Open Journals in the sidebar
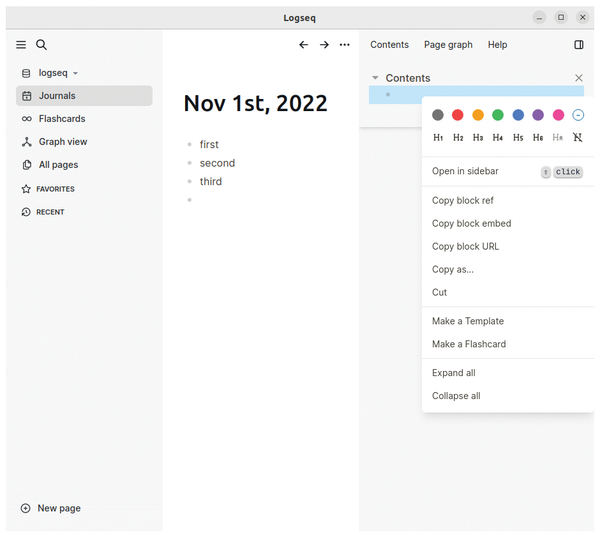Image resolution: width=600 pixels, height=537 pixels. pyautogui.click(x=84, y=96)
